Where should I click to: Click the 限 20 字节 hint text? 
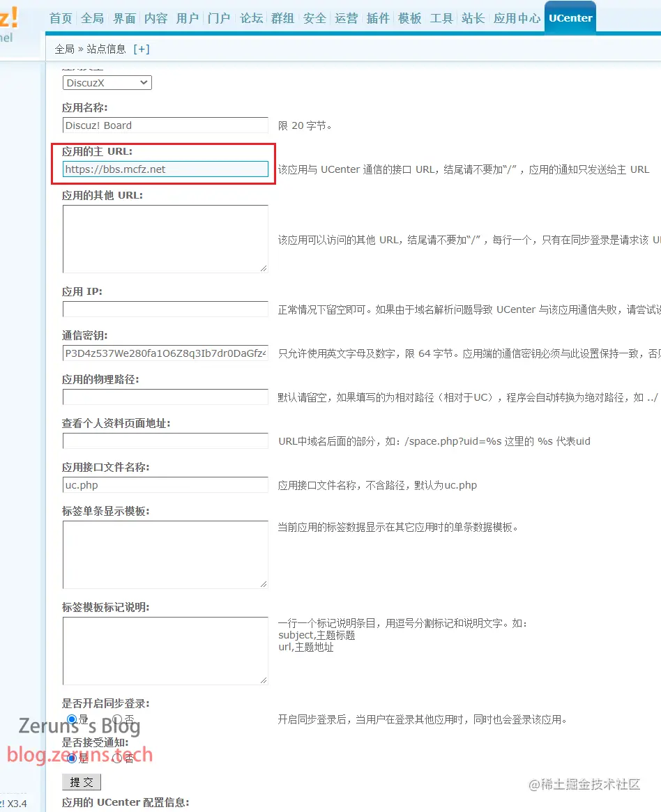[305, 125]
